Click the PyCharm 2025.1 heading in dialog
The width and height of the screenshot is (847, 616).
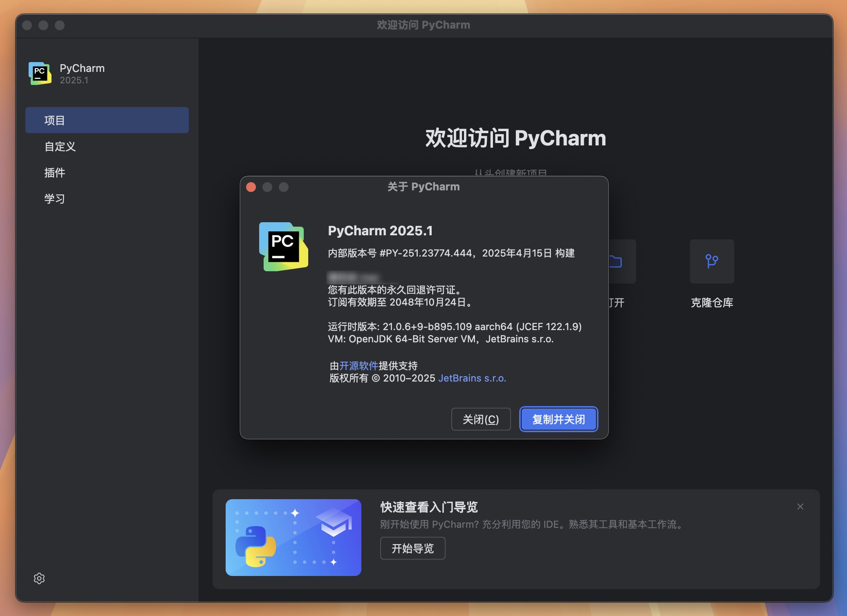click(380, 231)
